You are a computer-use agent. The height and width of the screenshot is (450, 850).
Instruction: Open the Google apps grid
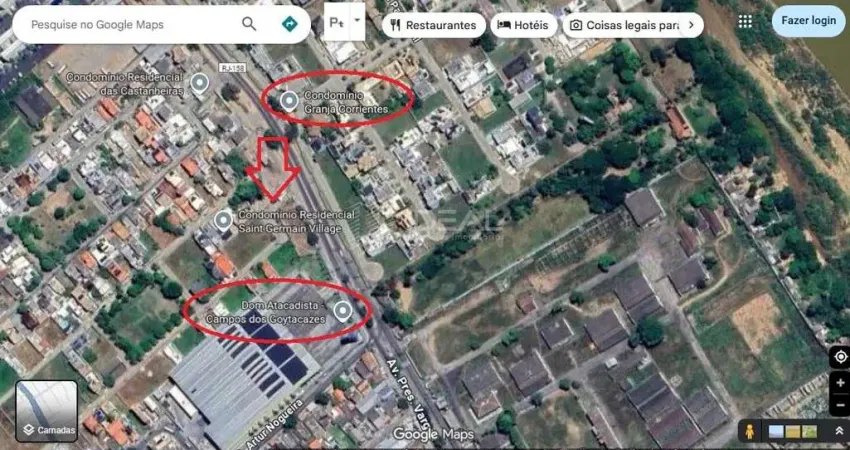pos(745,21)
